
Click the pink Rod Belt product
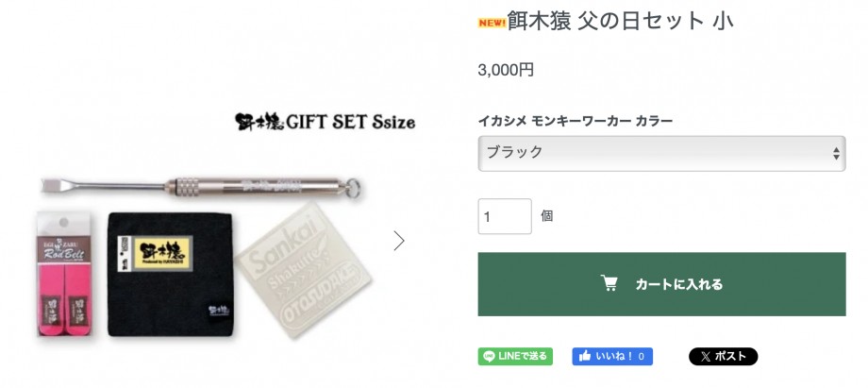(64, 274)
